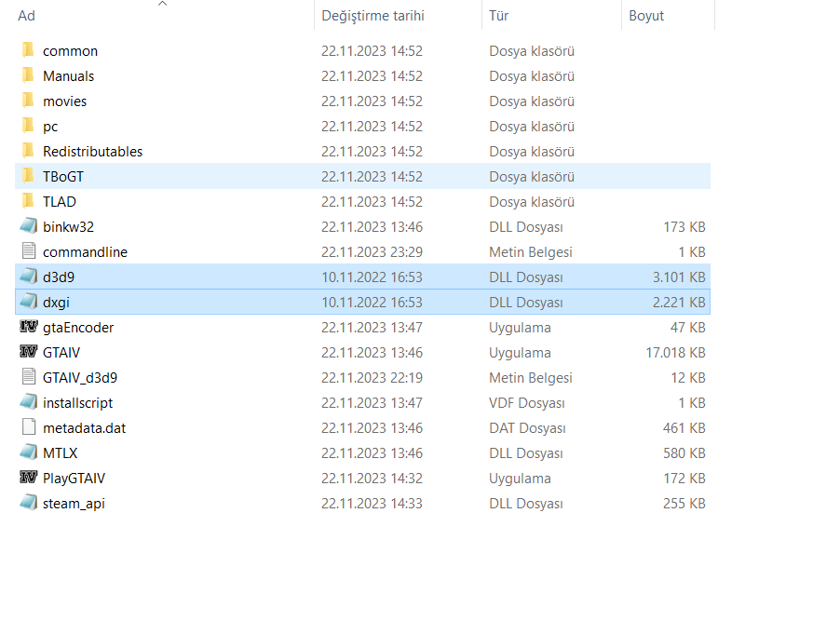840x621 pixels.
Task: Click the 461 KB size of metadata.dat
Action: coord(684,428)
